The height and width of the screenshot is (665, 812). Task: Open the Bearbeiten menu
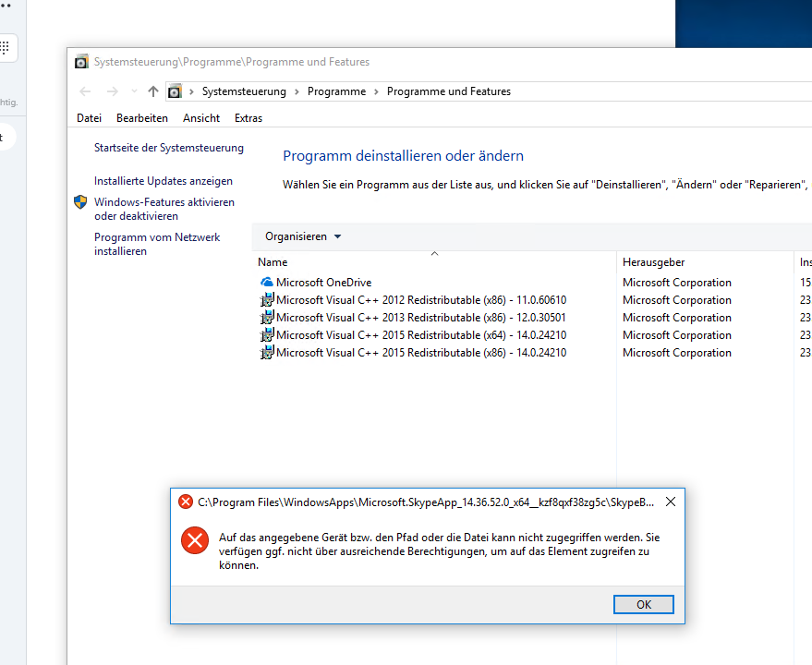tap(142, 118)
